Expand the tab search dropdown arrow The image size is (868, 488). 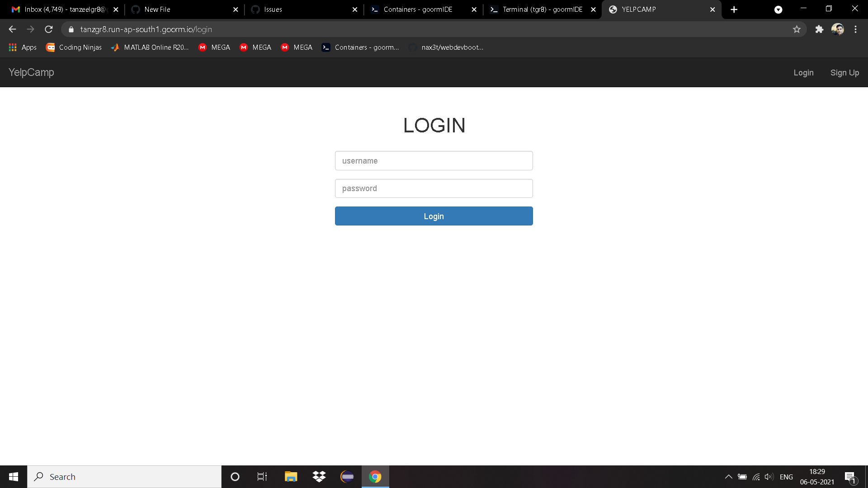[x=778, y=9]
